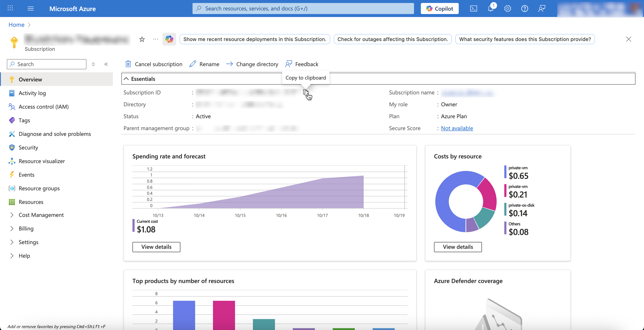Click the help question mark icon
This screenshot has width=644, height=330.
[525, 9]
